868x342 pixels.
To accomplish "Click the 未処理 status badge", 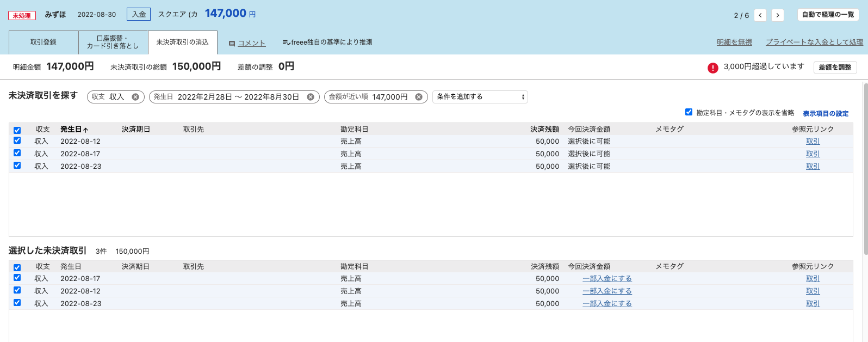I will click(x=22, y=16).
